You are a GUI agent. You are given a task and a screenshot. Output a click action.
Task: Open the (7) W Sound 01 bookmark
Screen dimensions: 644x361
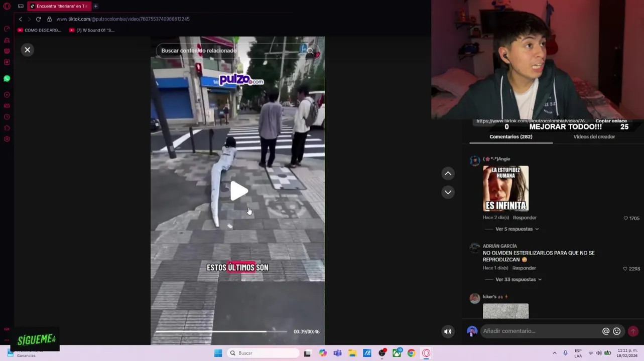coord(92,30)
